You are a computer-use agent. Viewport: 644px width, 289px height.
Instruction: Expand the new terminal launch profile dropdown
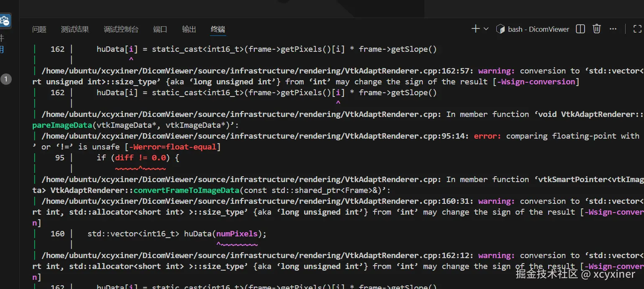click(486, 29)
